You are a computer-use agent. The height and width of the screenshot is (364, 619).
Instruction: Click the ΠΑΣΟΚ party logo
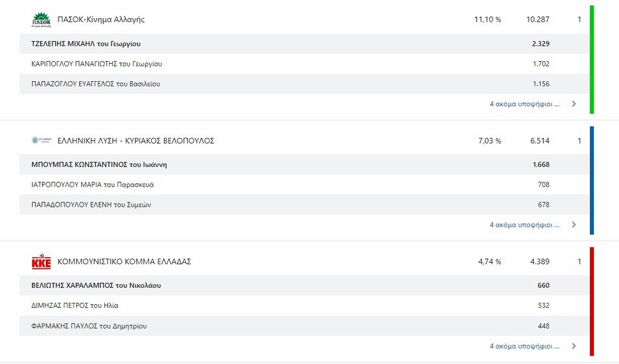pyautogui.click(x=41, y=20)
